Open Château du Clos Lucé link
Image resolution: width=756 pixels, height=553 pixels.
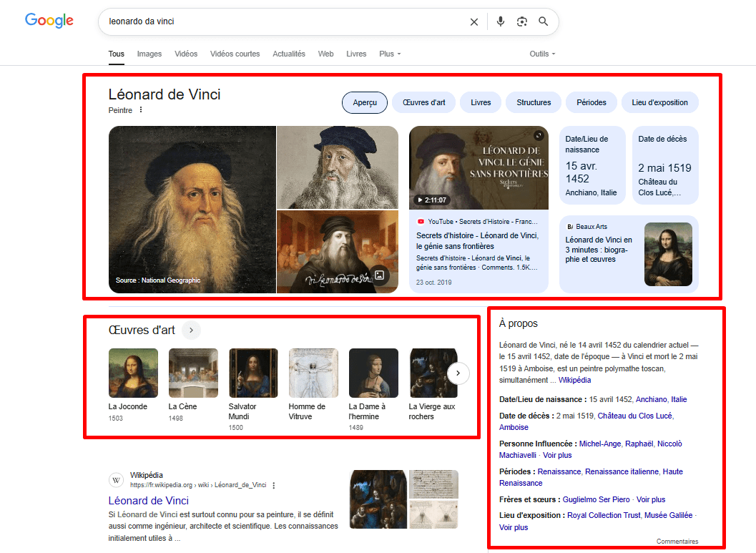click(635, 416)
